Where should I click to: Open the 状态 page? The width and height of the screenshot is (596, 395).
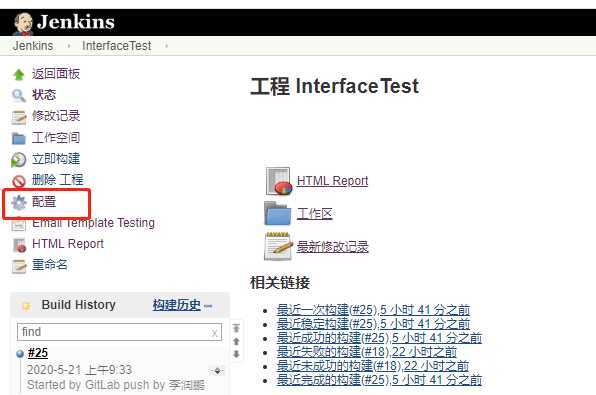tap(44, 94)
